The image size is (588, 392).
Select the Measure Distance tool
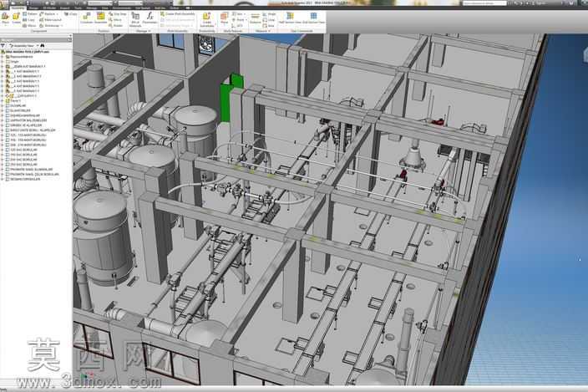(255, 18)
